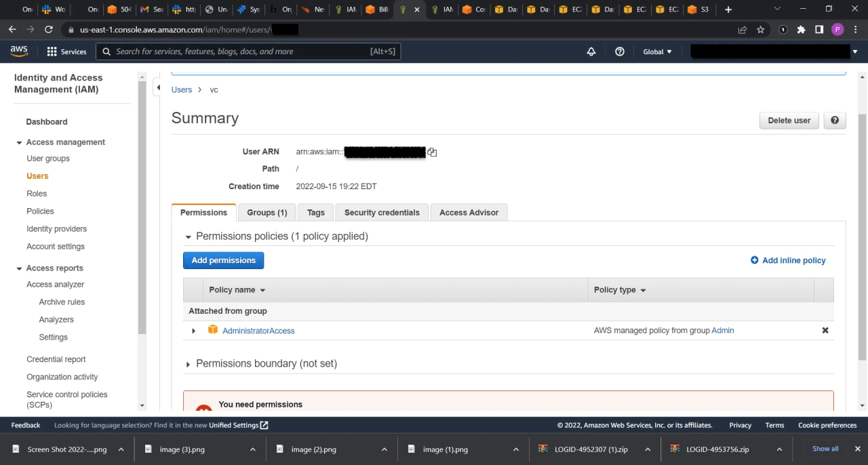Open the browser extensions puzzle icon
The height and width of the screenshot is (465, 868).
click(802, 30)
